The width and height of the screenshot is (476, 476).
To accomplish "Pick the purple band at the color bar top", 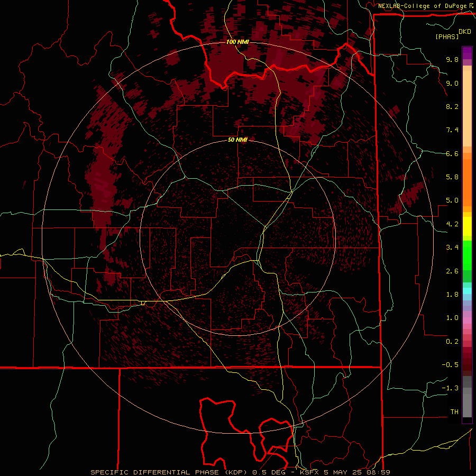I will coord(467,53).
